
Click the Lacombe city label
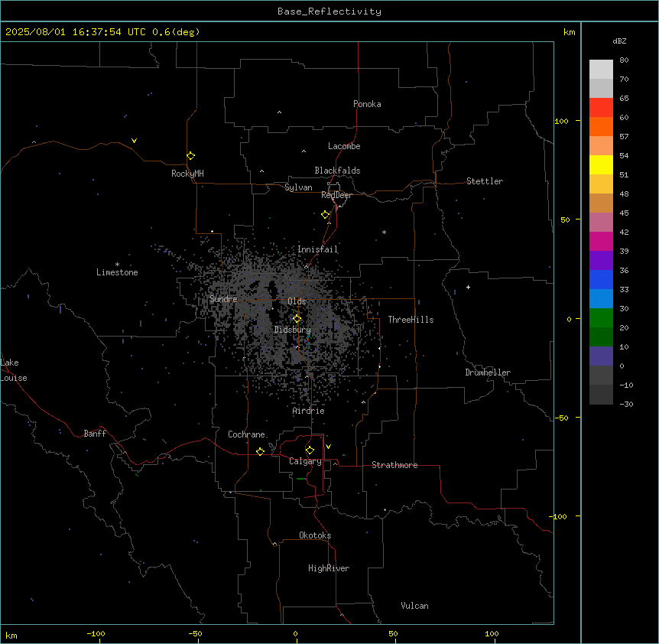344,146
